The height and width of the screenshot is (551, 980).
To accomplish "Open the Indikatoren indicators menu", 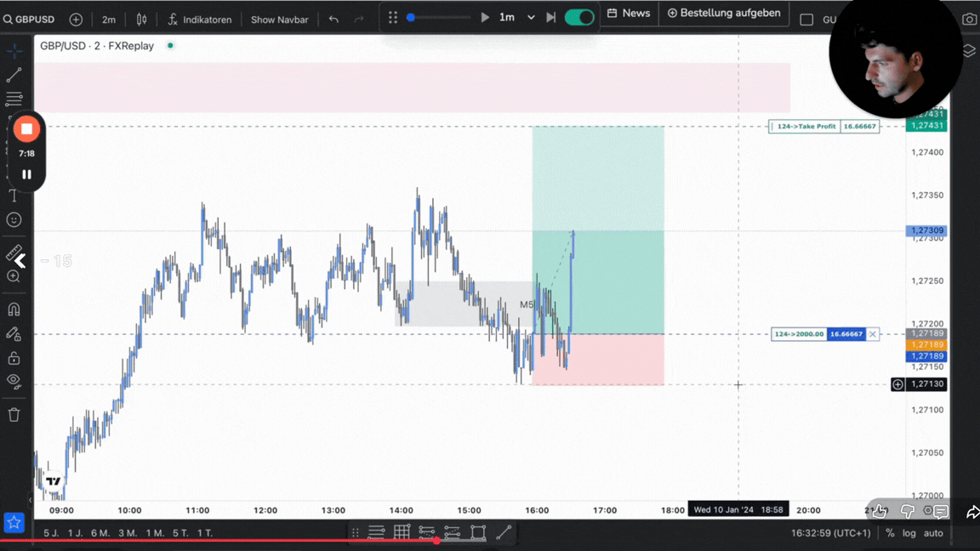I will pyautogui.click(x=199, y=19).
